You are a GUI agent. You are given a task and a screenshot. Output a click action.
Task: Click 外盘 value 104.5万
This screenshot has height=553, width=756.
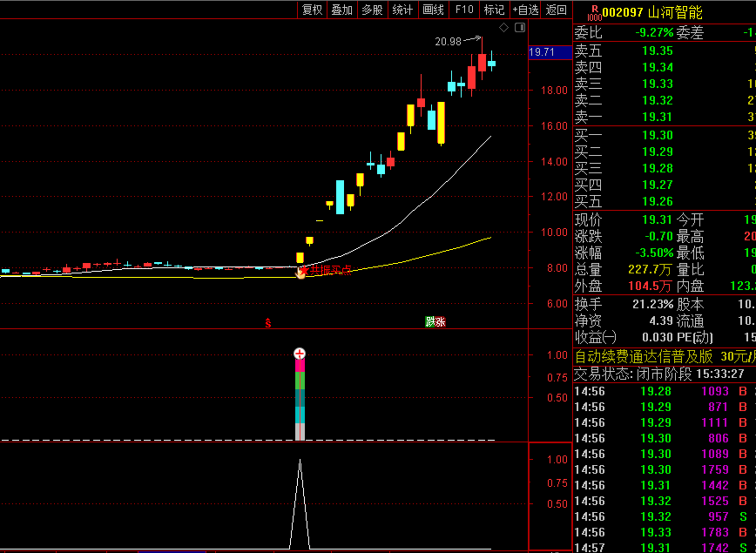(x=651, y=286)
